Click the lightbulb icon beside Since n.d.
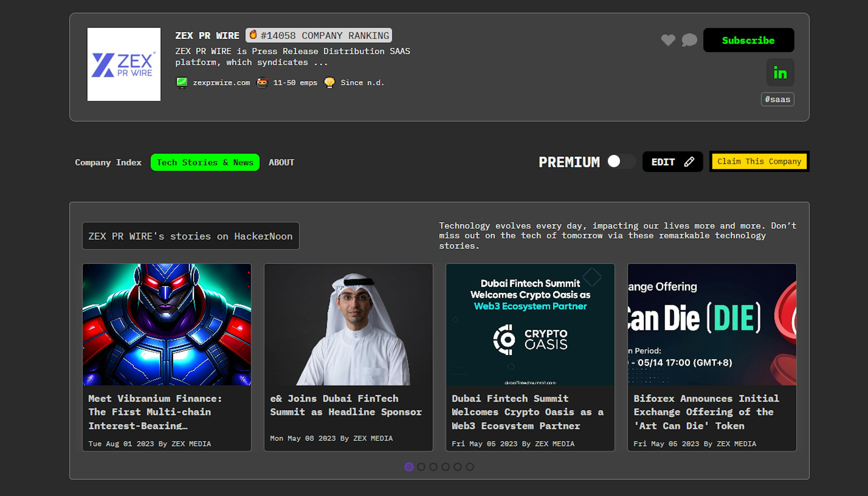Screen dimensions: 868x496 pos(329,82)
